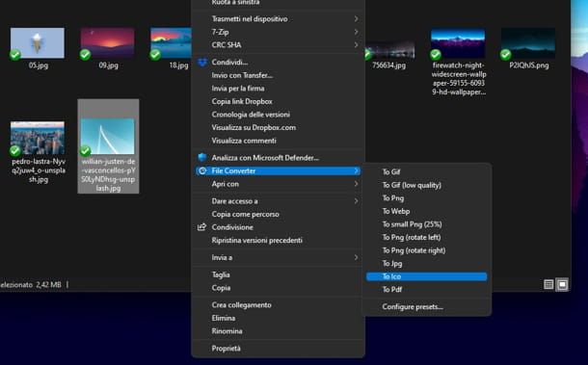
Task: Expand the File Converter submenu arrow
Action: (x=356, y=170)
